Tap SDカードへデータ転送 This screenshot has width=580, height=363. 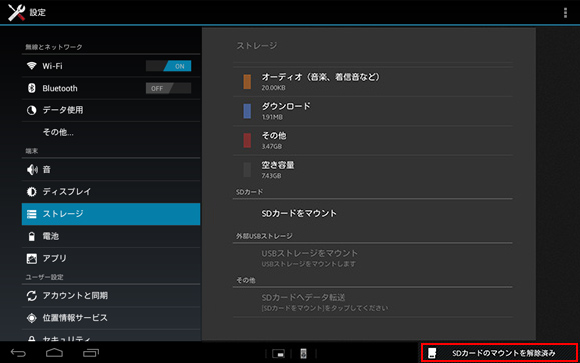coord(372,302)
